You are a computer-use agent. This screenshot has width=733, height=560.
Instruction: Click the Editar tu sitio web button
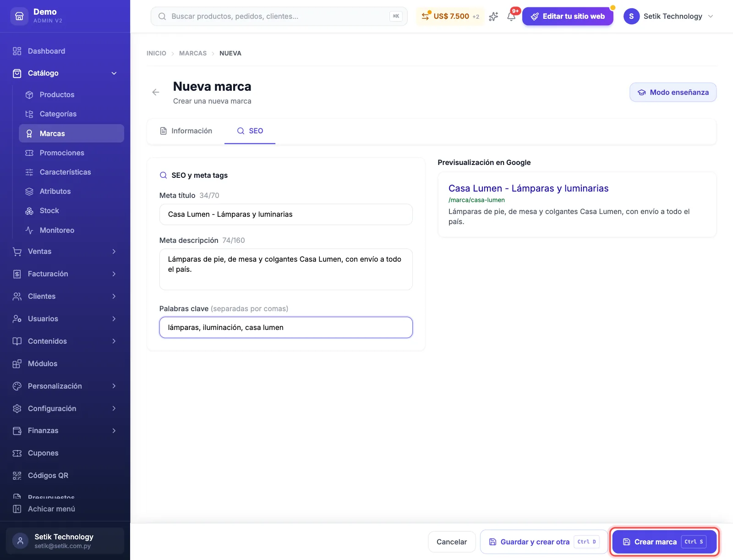(568, 16)
